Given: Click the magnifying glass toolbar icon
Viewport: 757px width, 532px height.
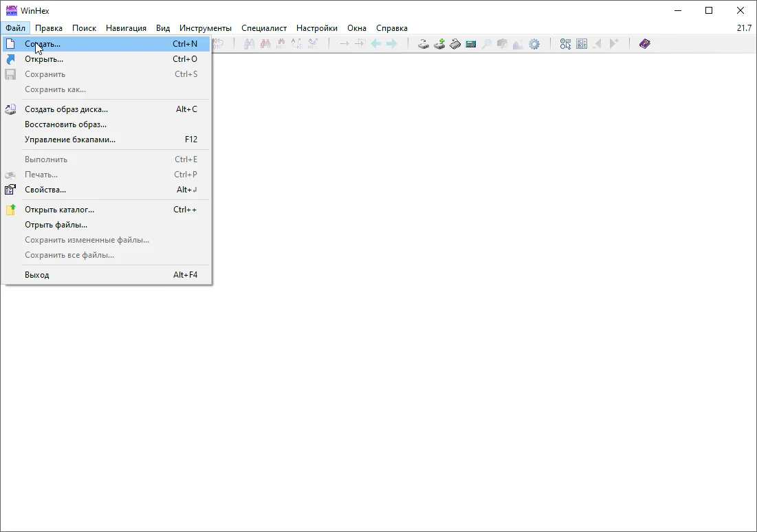Looking at the screenshot, I should 486,44.
